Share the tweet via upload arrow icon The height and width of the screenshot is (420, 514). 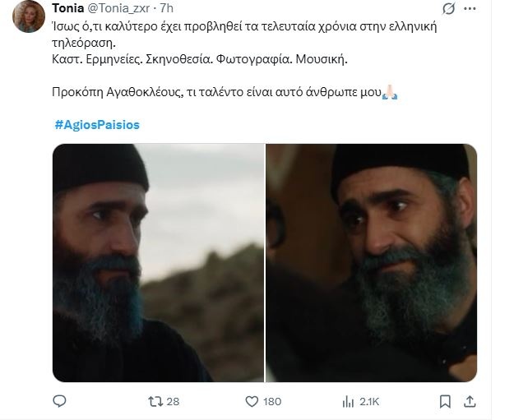[x=470, y=401]
